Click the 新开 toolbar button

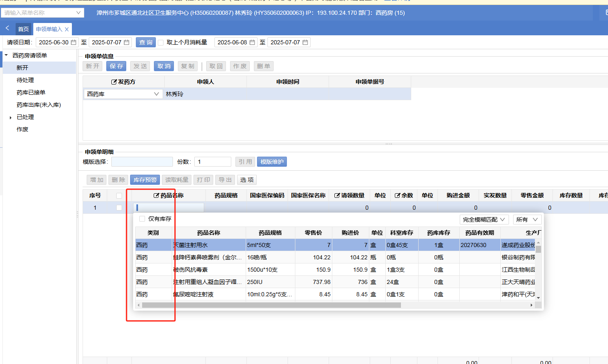tap(92, 66)
